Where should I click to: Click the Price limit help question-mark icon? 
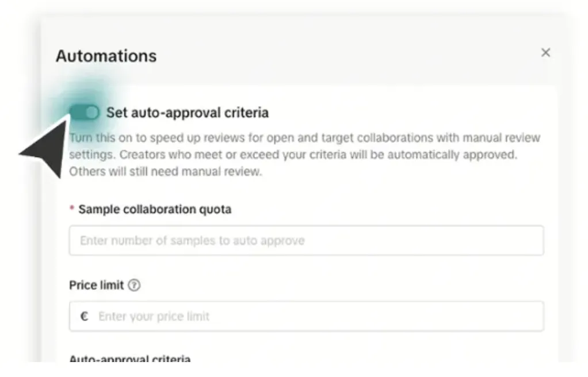click(x=134, y=285)
